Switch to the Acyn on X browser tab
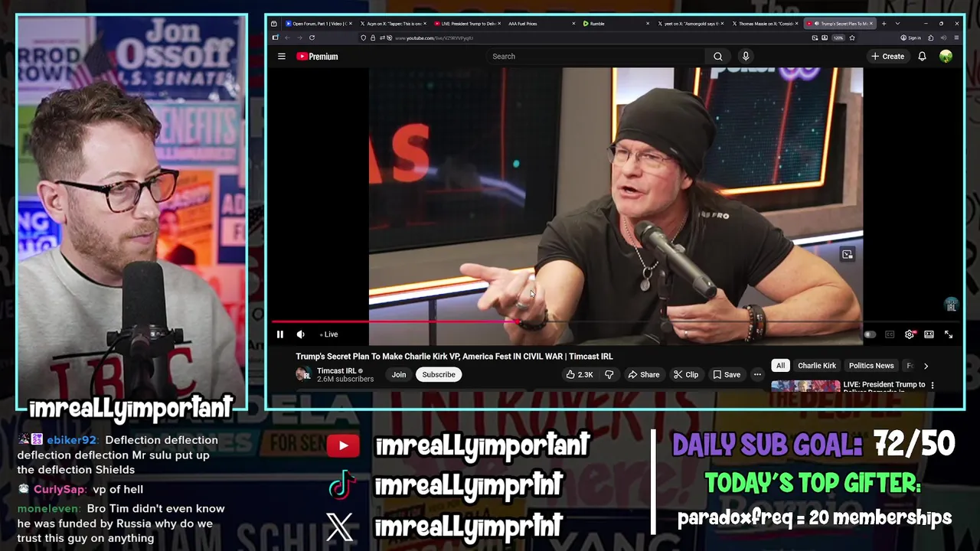 [392, 24]
